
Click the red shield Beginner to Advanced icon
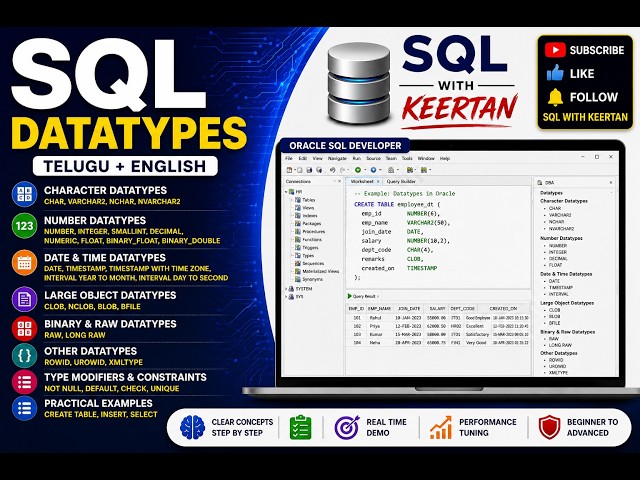point(549,427)
